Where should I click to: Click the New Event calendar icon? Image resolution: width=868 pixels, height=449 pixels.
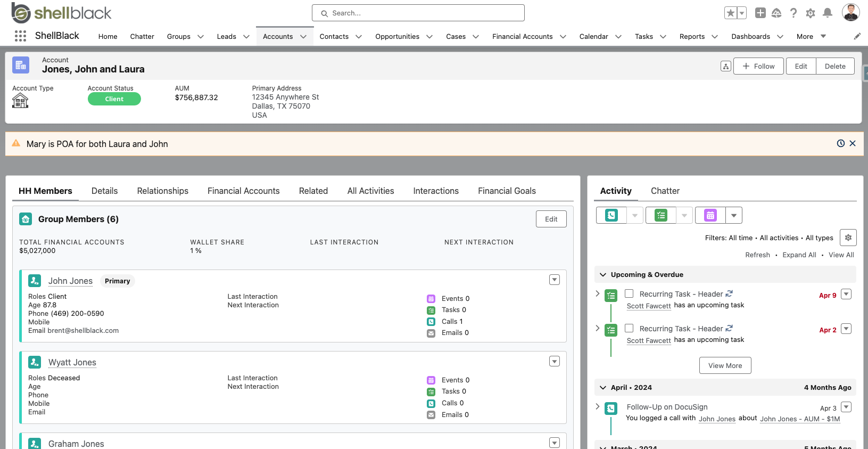(710, 215)
